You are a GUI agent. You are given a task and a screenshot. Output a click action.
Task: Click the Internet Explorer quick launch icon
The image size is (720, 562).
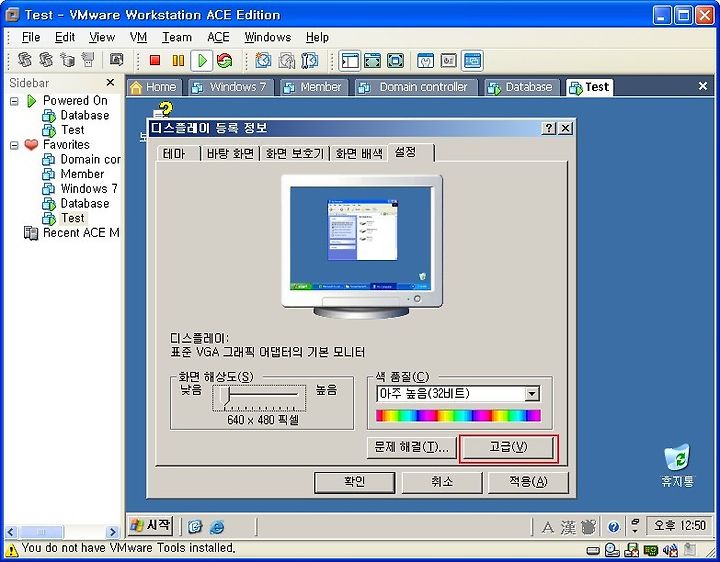[217, 526]
